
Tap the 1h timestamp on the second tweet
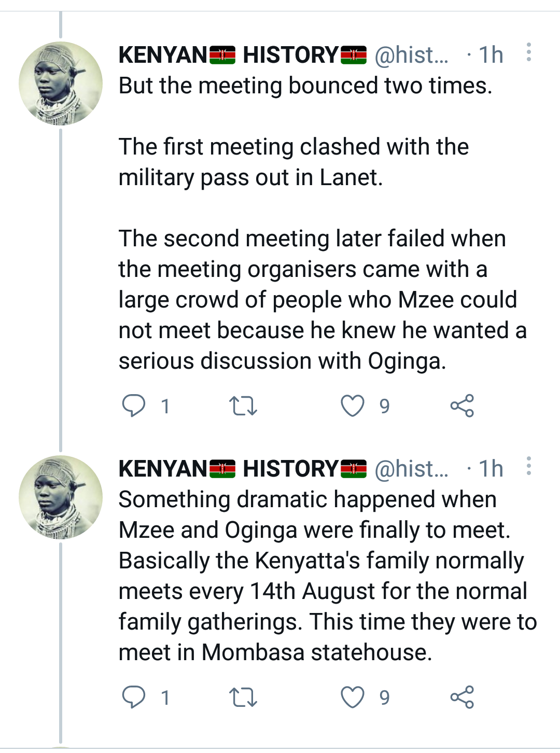tap(491, 469)
